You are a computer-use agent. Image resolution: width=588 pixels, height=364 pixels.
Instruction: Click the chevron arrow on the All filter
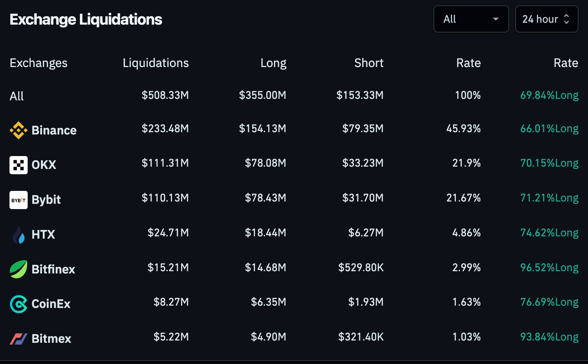coord(496,19)
